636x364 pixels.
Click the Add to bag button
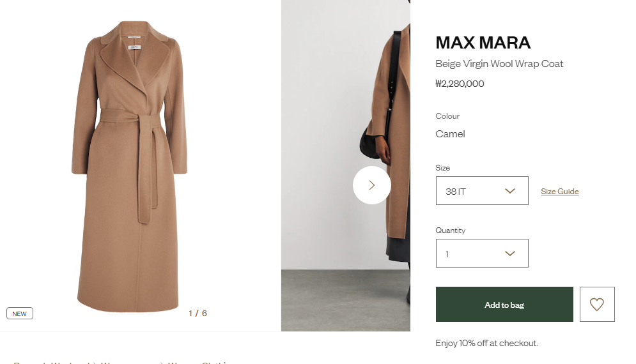click(x=504, y=305)
